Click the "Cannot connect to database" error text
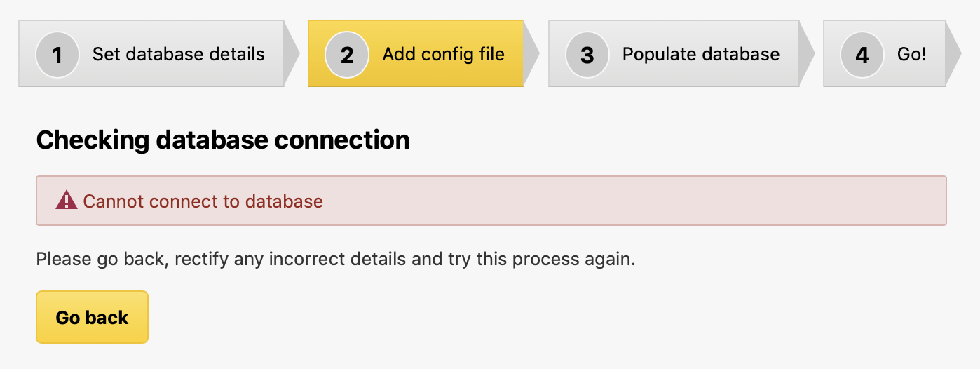This screenshot has width=980, height=369. 203,201
